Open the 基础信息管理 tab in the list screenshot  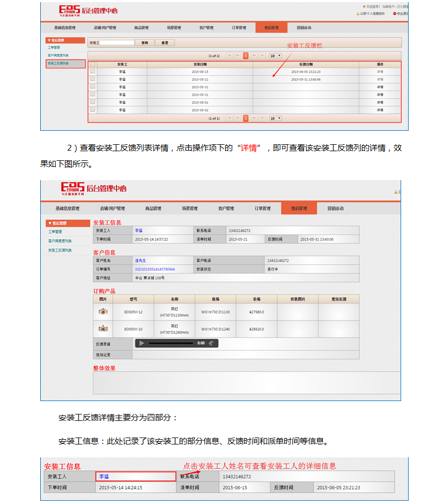(x=65, y=28)
